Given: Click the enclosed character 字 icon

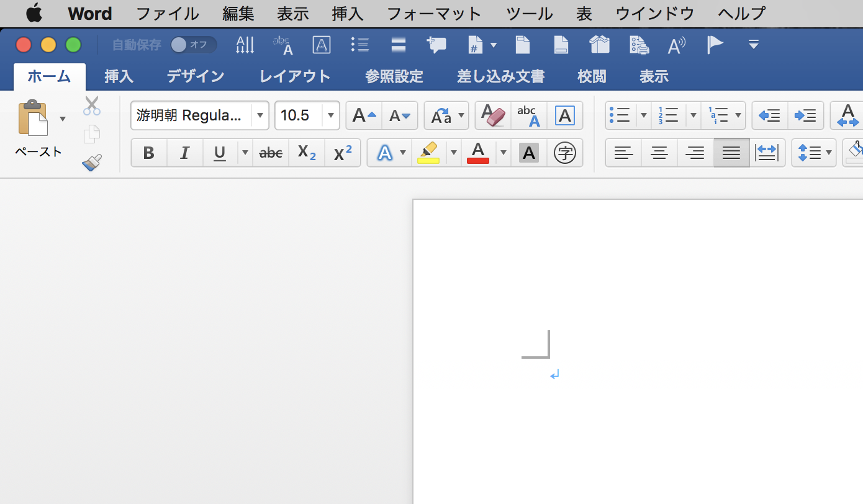Looking at the screenshot, I should pyautogui.click(x=564, y=153).
